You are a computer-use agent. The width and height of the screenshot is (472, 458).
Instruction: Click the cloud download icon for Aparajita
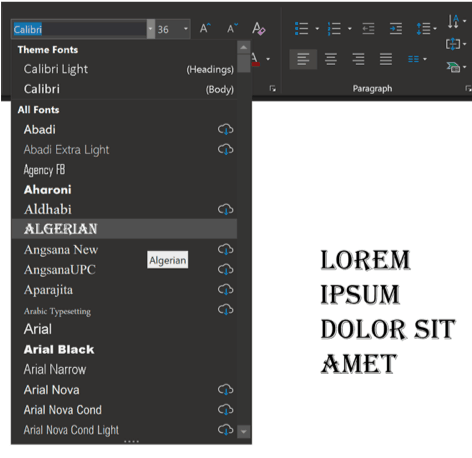click(226, 289)
